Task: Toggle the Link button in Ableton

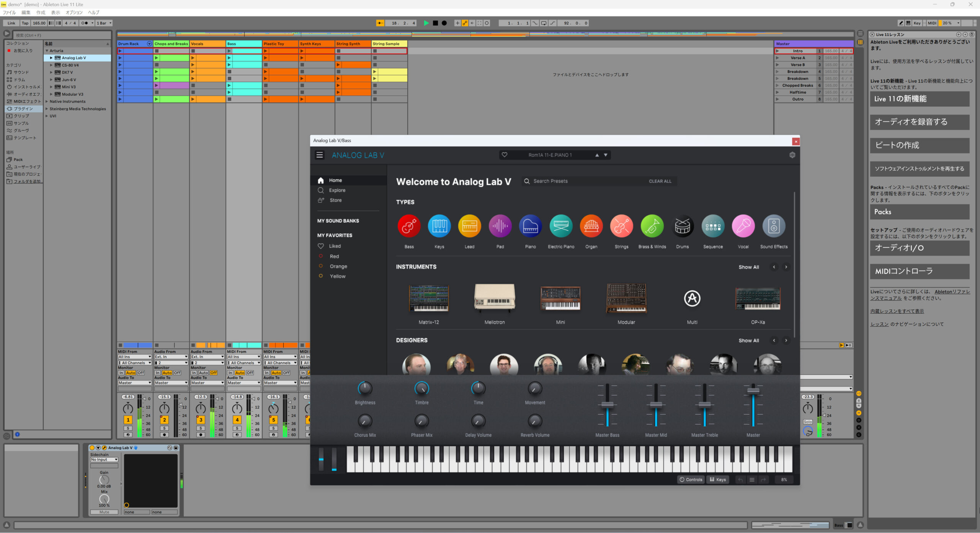Action: (x=11, y=23)
